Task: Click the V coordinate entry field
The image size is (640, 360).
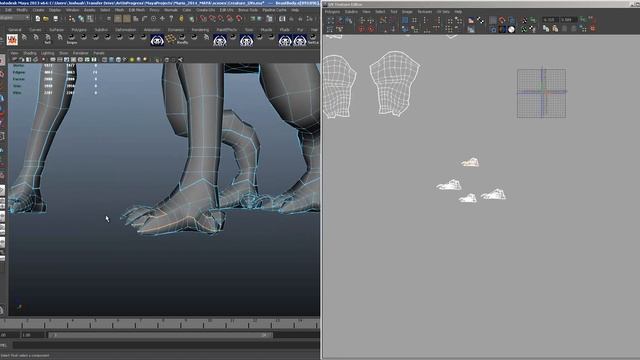Action: [x=568, y=19]
